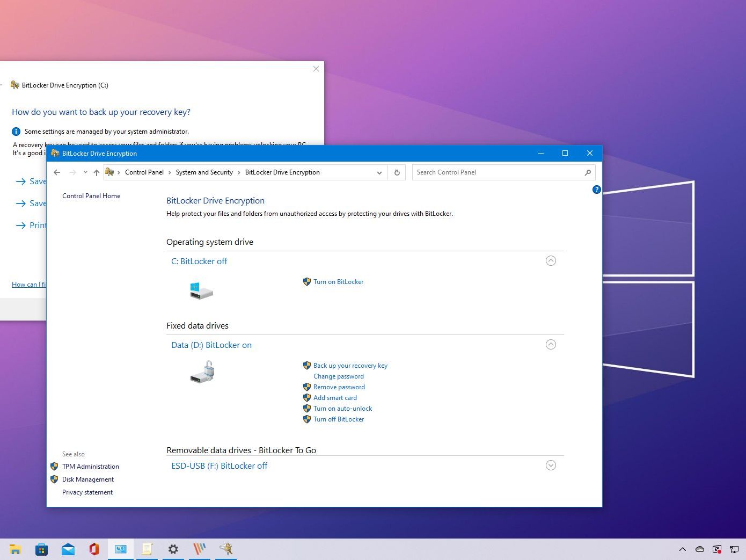
Task: Click C: BitLocker off heading
Action: pos(199,261)
